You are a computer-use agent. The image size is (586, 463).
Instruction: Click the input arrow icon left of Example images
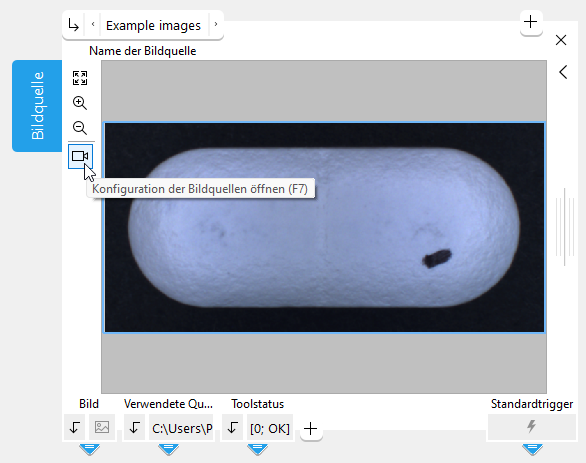[x=74, y=25]
